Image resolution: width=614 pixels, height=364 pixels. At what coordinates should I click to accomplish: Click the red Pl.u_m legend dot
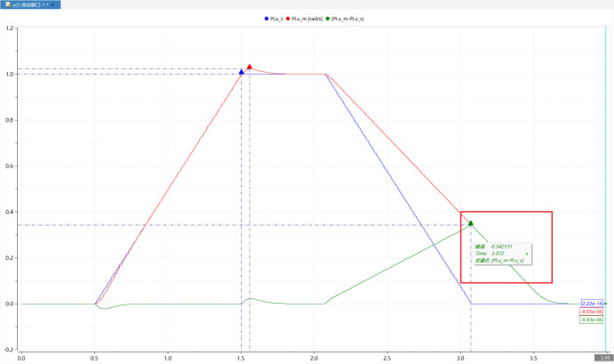pos(288,19)
